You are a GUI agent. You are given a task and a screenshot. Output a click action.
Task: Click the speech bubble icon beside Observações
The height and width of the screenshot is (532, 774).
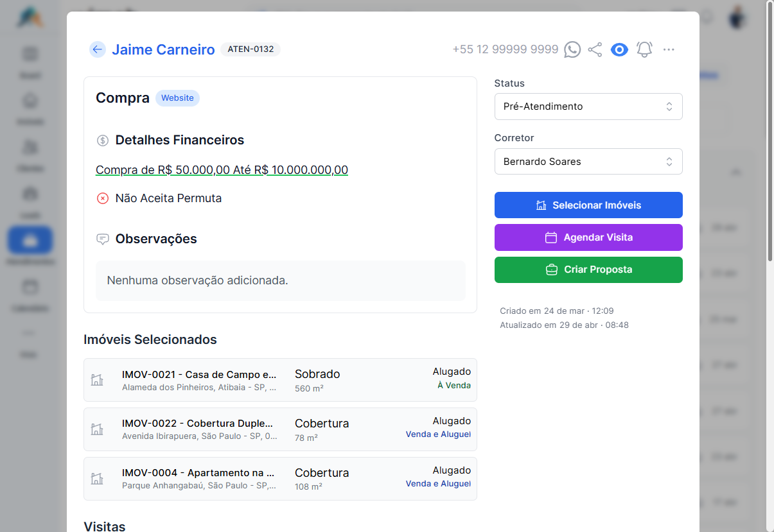pos(103,239)
